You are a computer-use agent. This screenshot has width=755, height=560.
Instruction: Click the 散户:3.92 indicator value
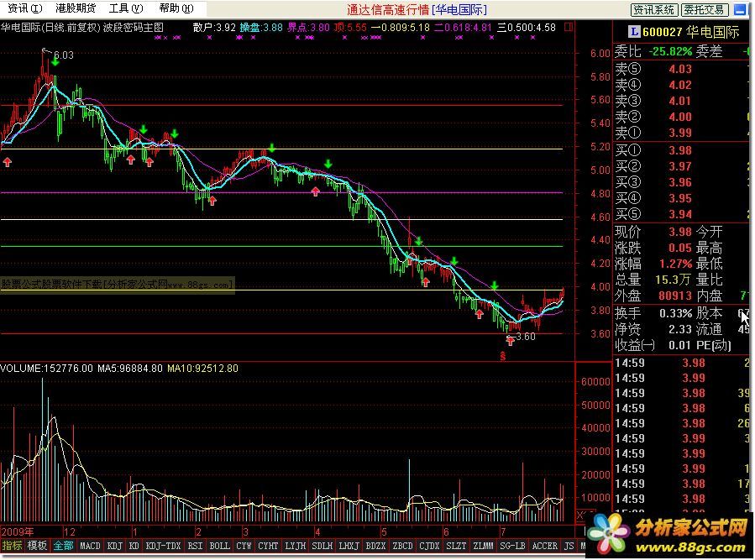(x=214, y=28)
